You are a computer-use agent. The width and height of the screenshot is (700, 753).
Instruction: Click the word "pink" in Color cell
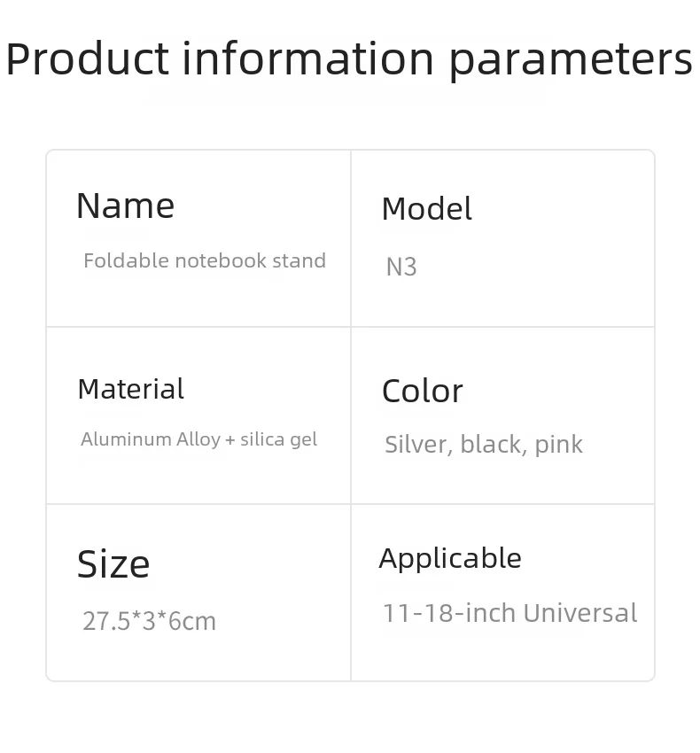(559, 444)
